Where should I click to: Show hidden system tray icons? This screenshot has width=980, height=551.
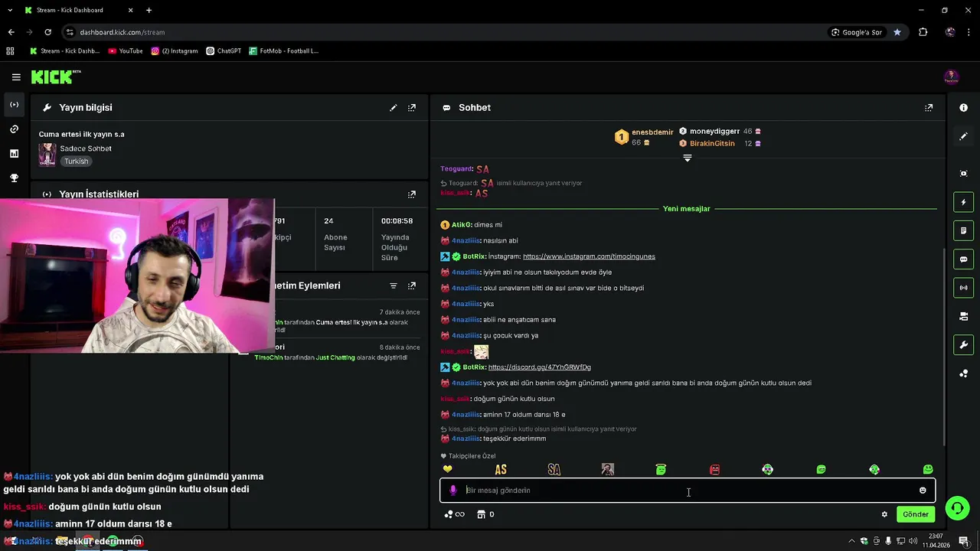(851, 541)
